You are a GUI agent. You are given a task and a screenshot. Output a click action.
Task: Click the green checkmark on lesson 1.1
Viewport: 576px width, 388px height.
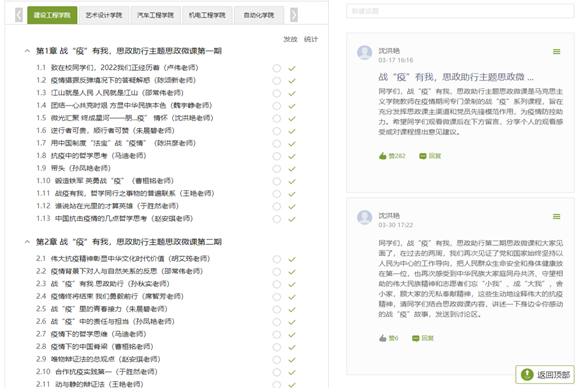tap(292, 68)
